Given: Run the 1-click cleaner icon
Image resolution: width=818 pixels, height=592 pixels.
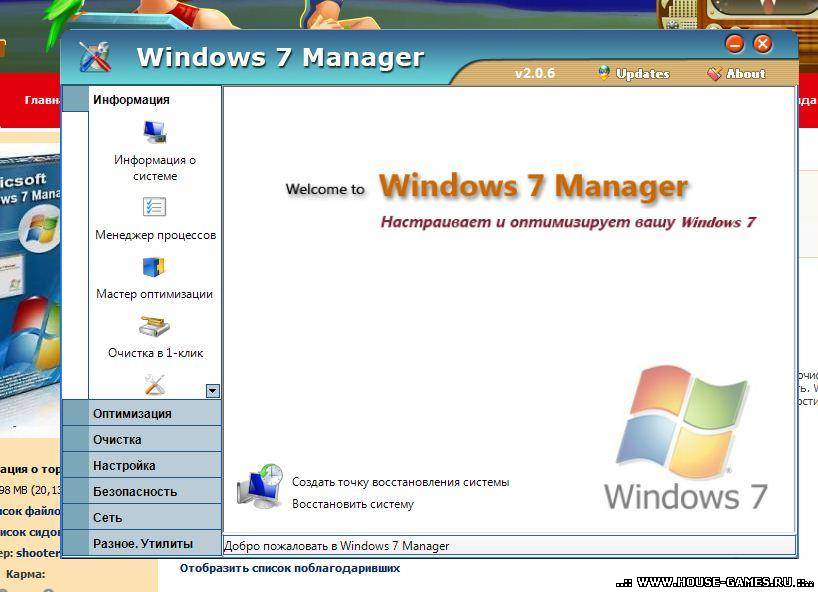Looking at the screenshot, I should [x=154, y=326].
